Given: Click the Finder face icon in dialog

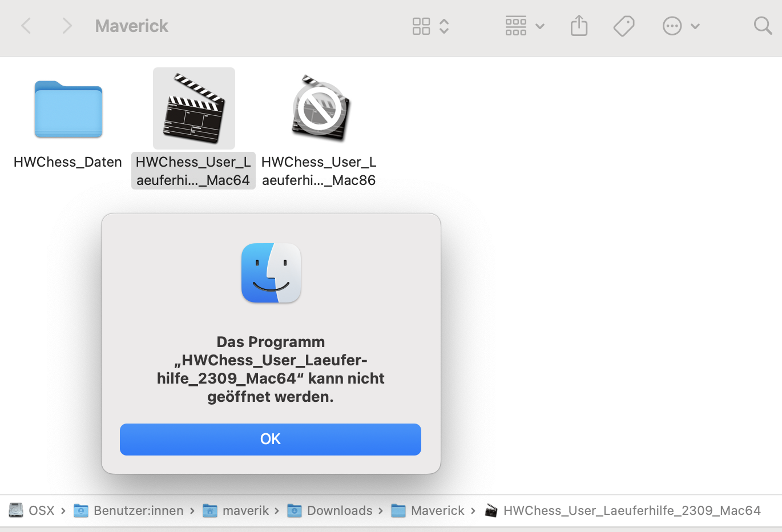Looking at the screenshot, I should 271,273.
